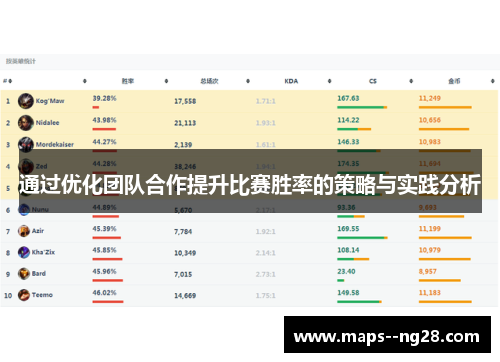
Task: Click green CS bar under 167.63
Action: point(362,107)
